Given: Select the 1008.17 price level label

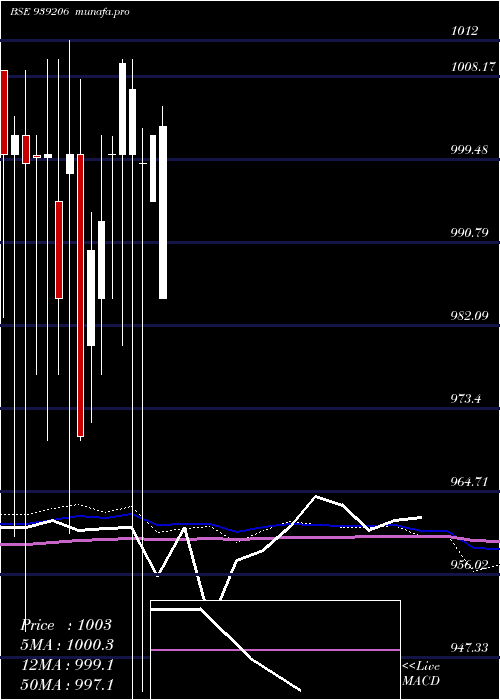Looking at the screenshot, I should (473, 67).
